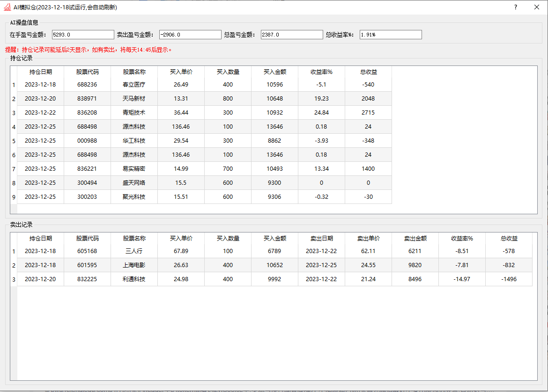Click the 青矩技术 holding row name

(x=134, y=113)
